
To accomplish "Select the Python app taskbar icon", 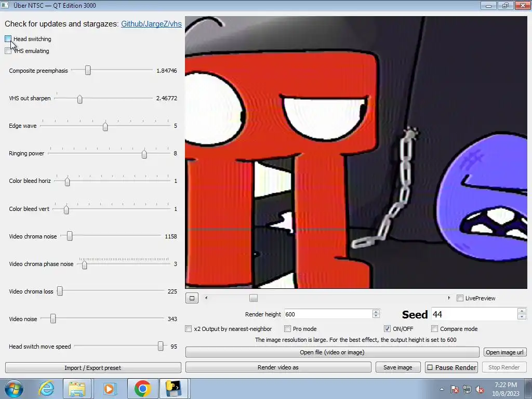I will [x=174, y=389].
